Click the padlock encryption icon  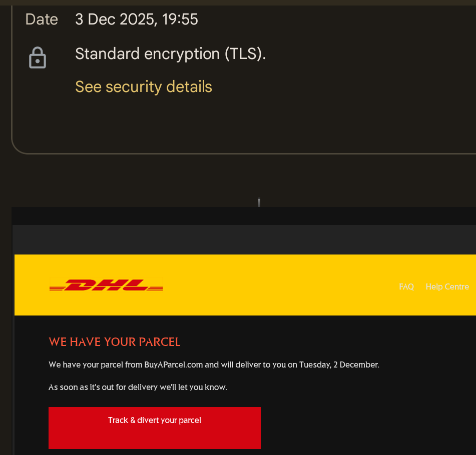click(38, 57)
